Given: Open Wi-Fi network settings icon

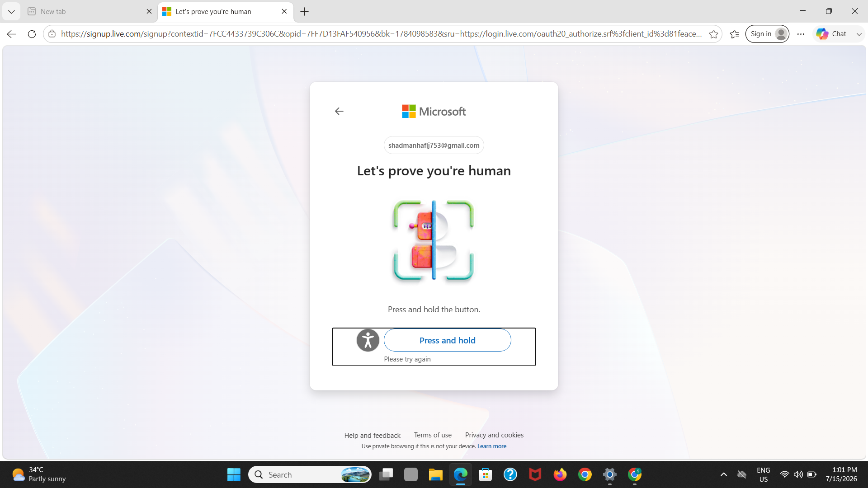Looking at the screenshot, I should (x=785, y=474).
